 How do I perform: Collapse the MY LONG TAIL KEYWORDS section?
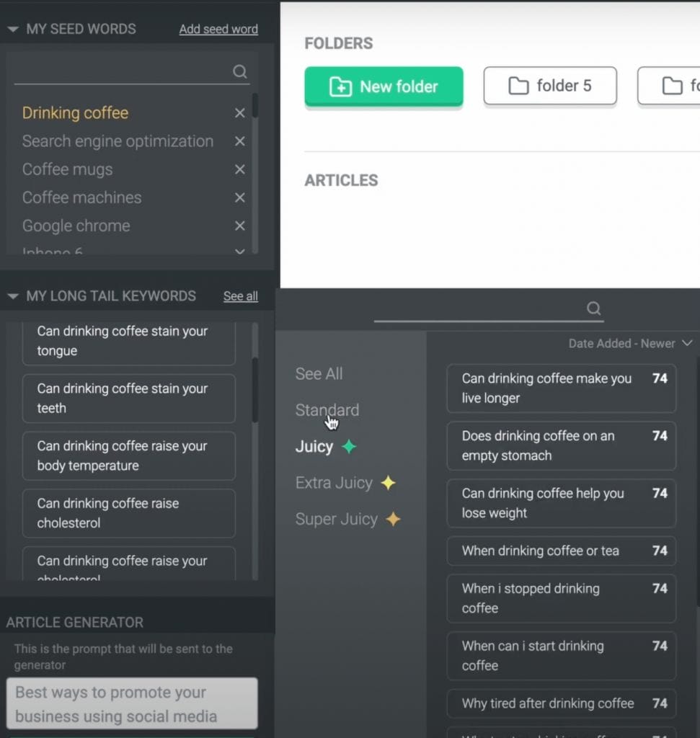point(13,295)
